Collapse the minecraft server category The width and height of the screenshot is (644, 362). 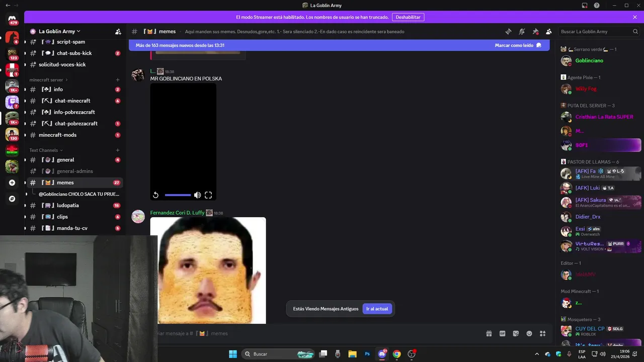click(x=48, y=80)
